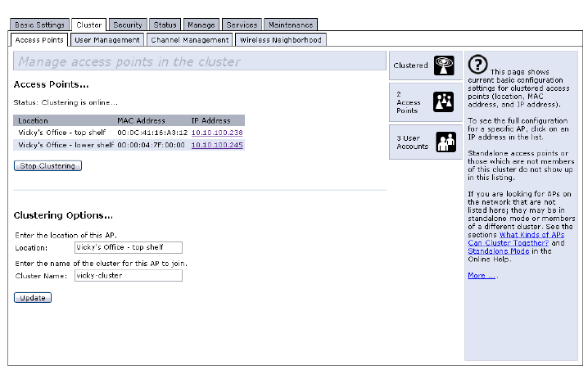Open IP address link 10.10.100.238
This screenshot has width=588, height=370.
217,133
